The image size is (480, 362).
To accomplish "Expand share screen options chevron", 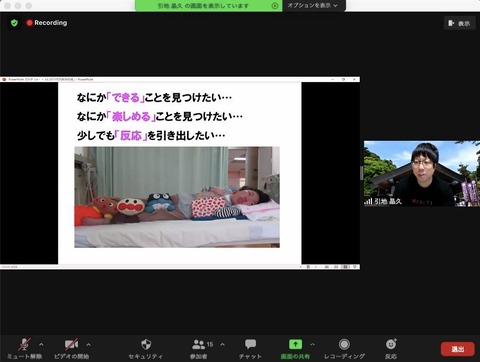I will [313, 344].
